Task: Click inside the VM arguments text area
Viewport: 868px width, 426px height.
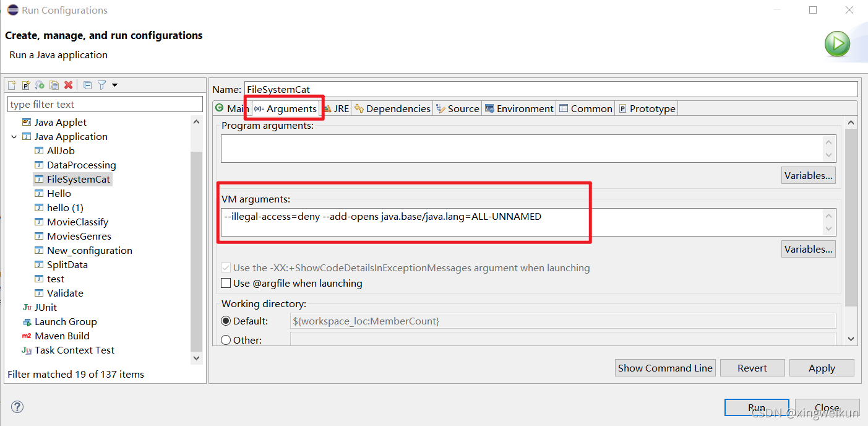Action: 521,222
